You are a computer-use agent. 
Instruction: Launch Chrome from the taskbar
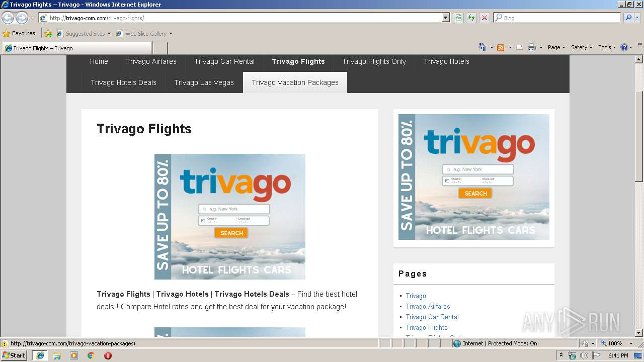(x=91, y=355)
